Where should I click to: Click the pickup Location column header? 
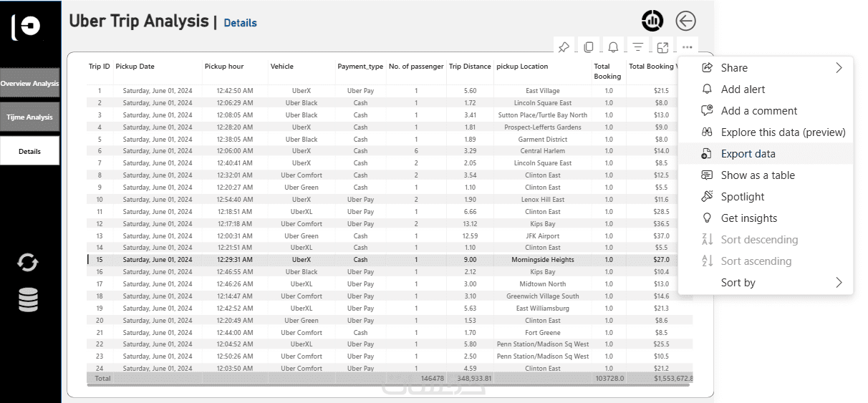coord(522,67)
